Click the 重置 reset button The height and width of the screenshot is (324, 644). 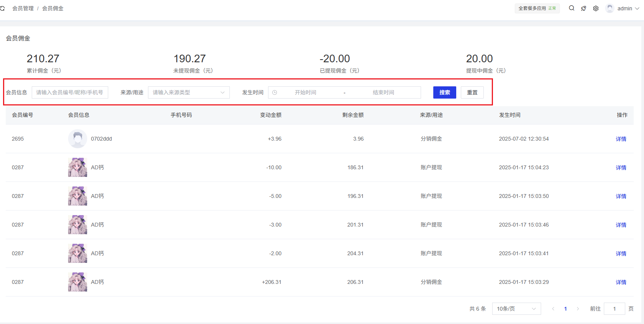472,92
